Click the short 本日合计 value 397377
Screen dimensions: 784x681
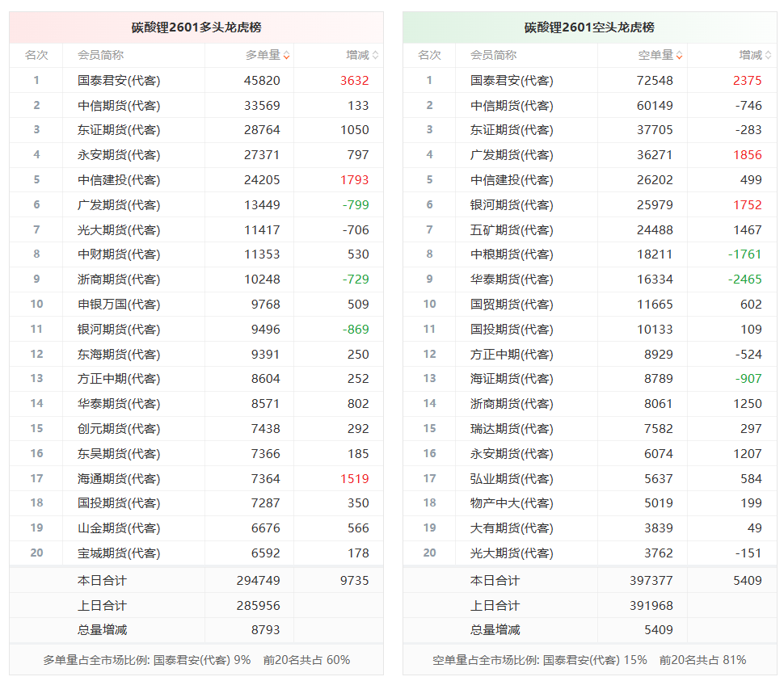pyautogui.click(x=651, y=581)
